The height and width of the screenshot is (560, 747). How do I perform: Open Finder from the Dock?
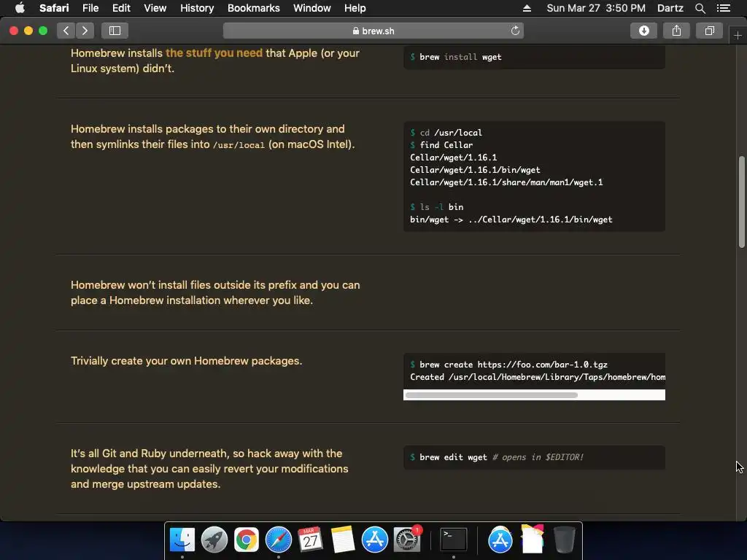pyautogui.click(x=182, y=540)
